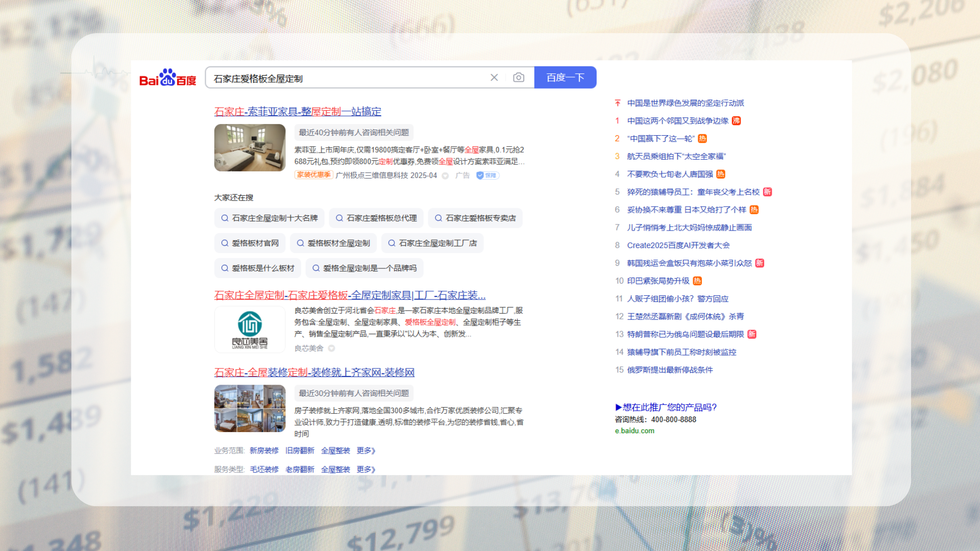Clear the search box with the X icon
The height and width of the screenshot is (551, 980).
point(494,78)
